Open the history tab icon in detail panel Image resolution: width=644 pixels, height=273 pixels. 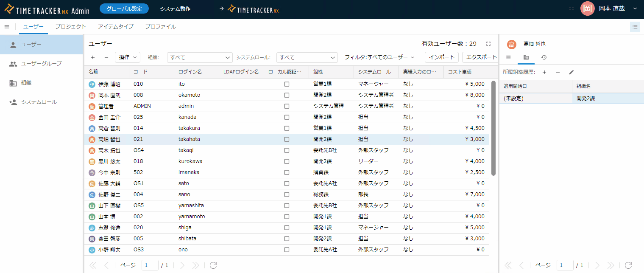(544, 57)
